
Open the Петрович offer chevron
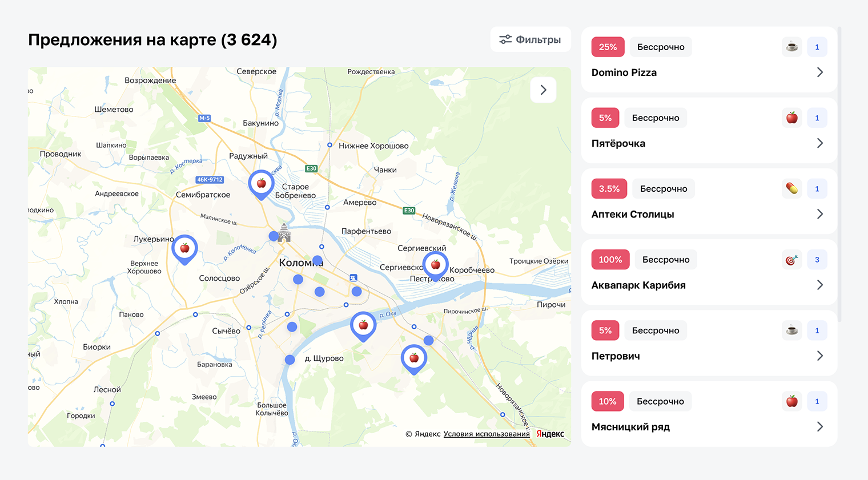[820, 356]
